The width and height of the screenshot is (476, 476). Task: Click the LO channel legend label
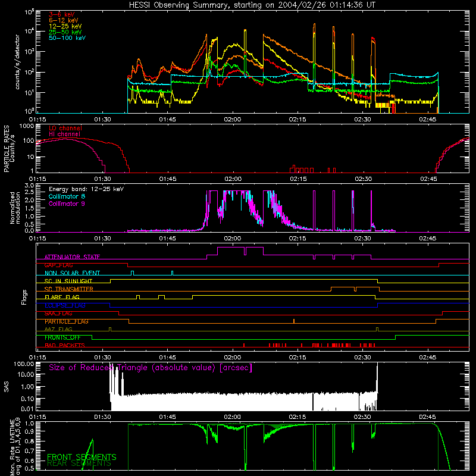coord(65,128)
